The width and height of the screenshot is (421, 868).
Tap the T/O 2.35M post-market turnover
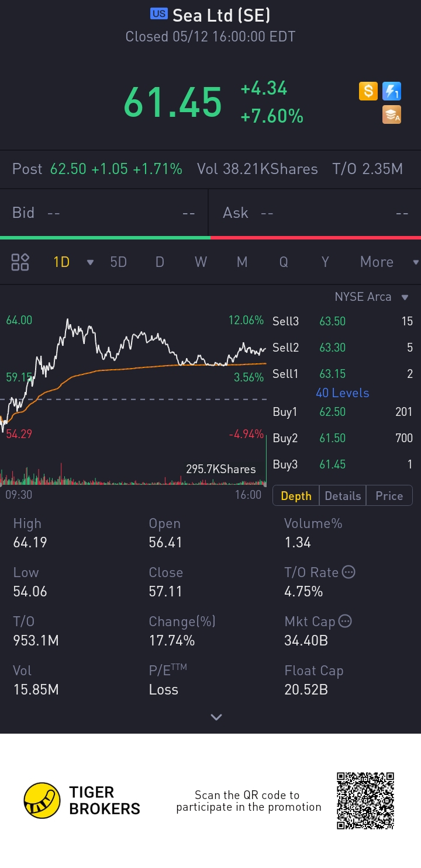(x=367, y=169)
